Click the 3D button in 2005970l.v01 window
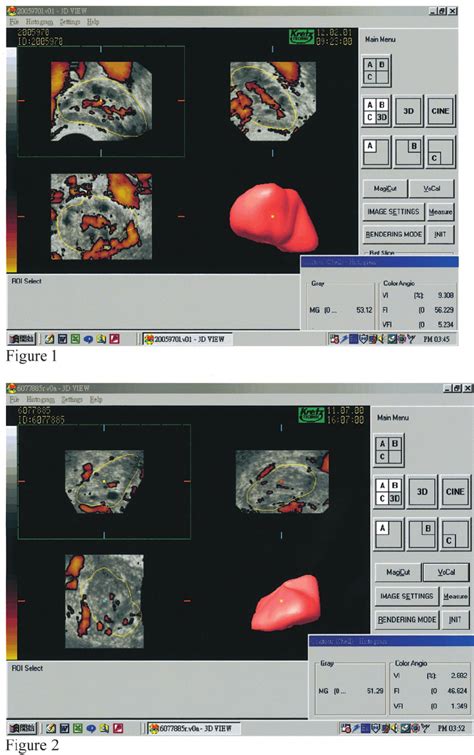The image size is (474, 755). tap(408, 111)
